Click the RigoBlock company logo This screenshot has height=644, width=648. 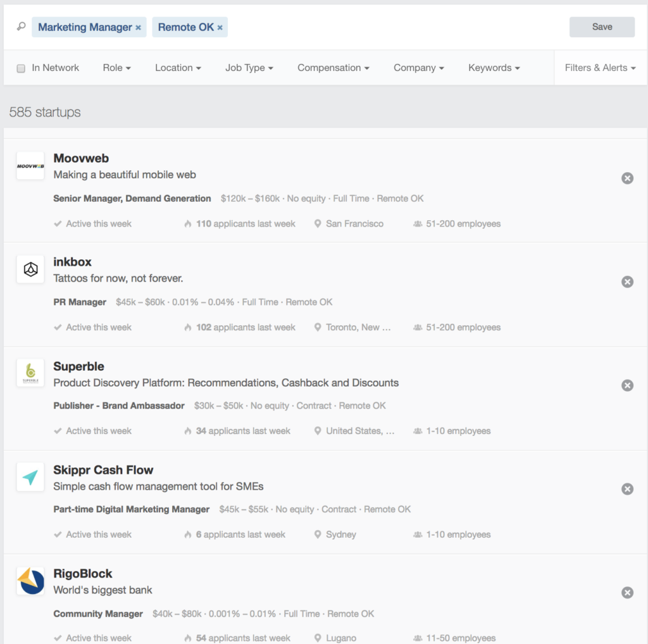pos(30,581)
